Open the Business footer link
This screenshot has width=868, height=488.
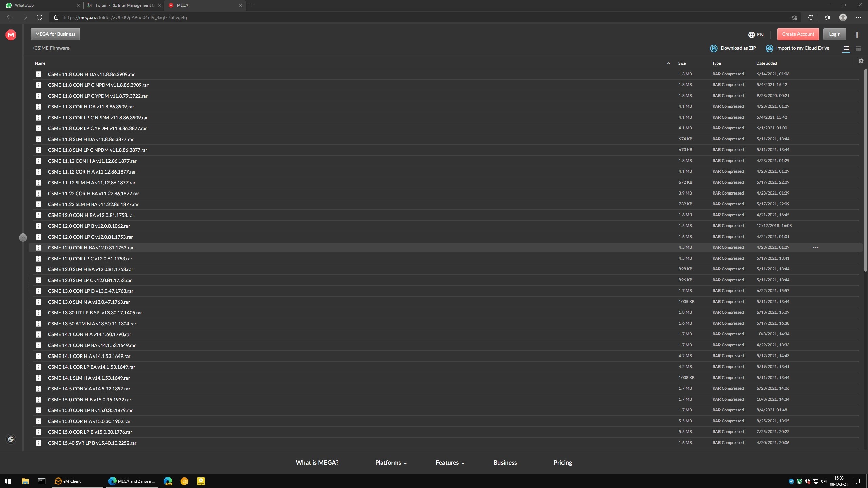tap(505, 463)
